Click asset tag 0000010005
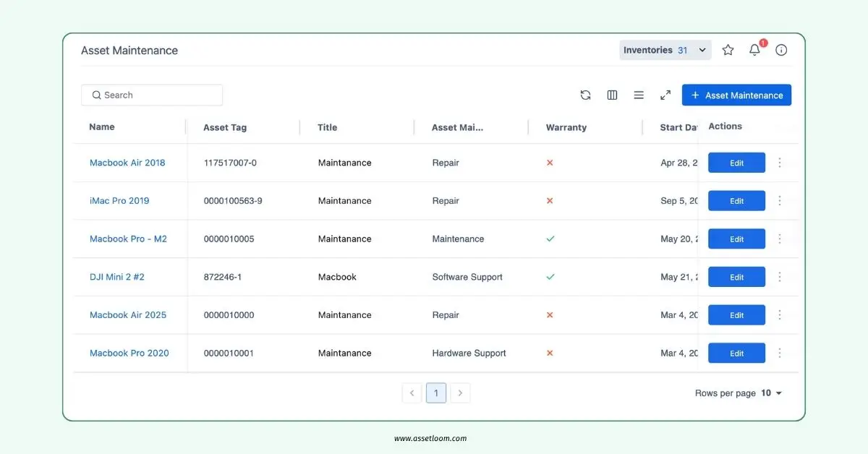Screen dimensions: 868x454 click(229, 239)
